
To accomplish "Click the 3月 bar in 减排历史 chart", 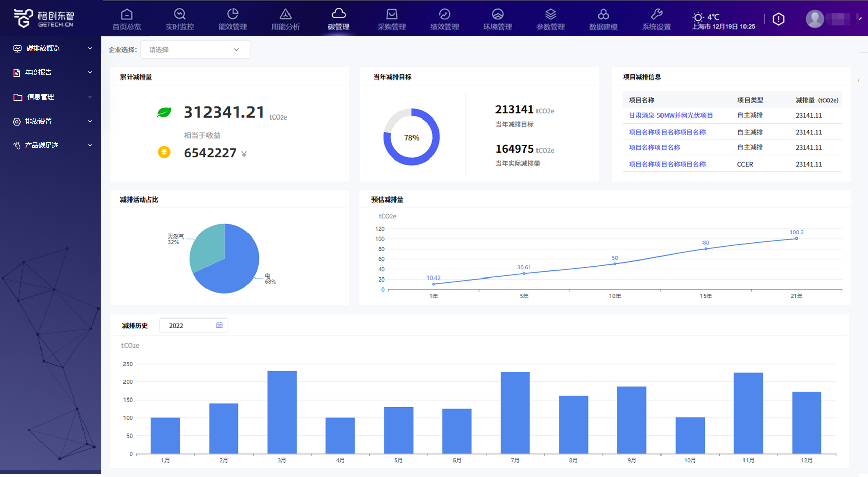I will (282, 412).
